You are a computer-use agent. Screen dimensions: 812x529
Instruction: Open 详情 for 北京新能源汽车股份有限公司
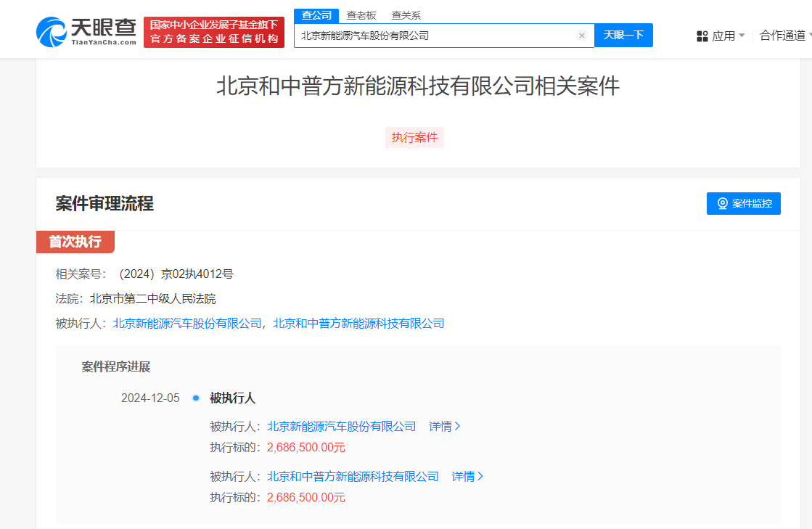coord(444,427)
